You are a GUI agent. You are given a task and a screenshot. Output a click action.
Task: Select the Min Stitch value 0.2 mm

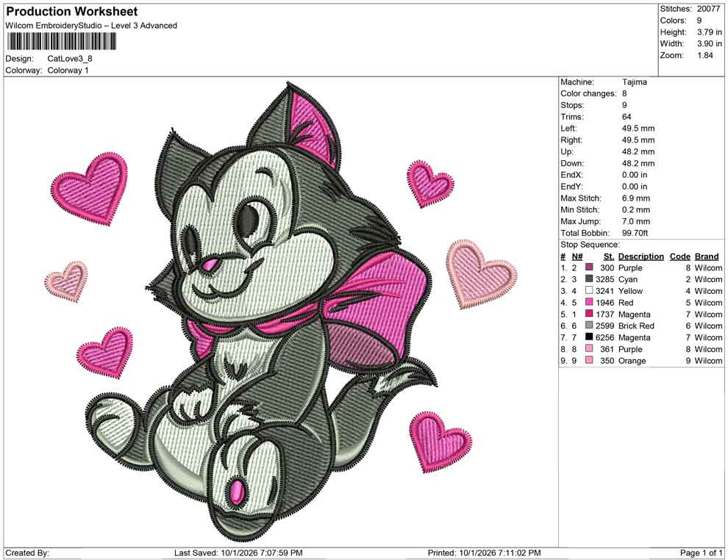pyautogui.click(x=636, y=209)
